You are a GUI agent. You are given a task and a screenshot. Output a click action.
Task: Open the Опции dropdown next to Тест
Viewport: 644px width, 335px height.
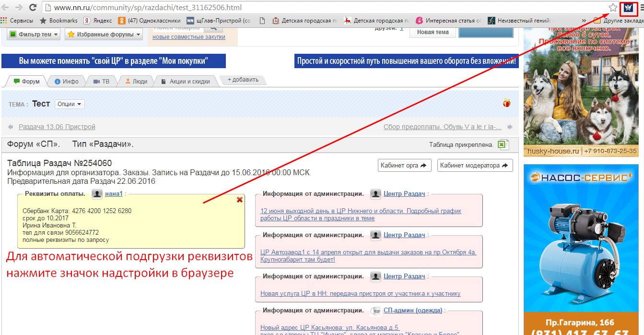(70, 104)
